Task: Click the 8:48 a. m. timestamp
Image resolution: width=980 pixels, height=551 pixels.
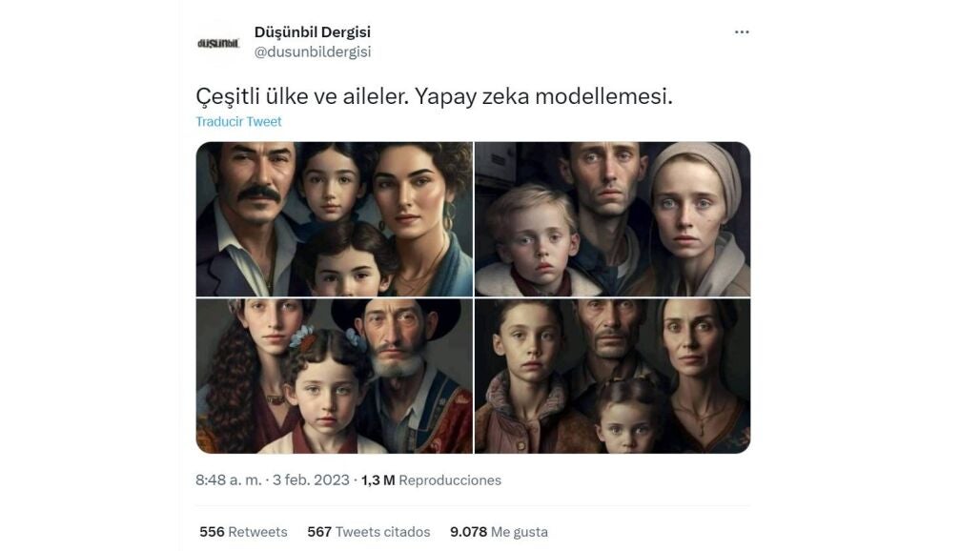Action: (228, 480)
